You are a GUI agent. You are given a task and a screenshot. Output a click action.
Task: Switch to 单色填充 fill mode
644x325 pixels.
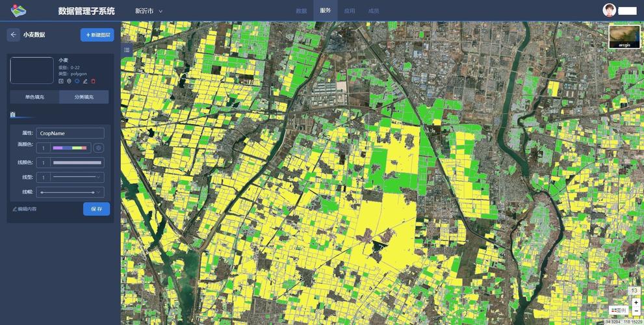34,97
